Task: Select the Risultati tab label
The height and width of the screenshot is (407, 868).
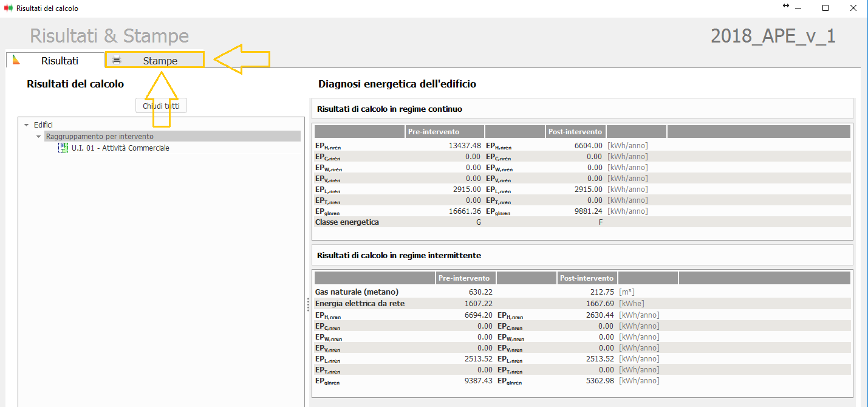Action: click(x=60, y=61)
